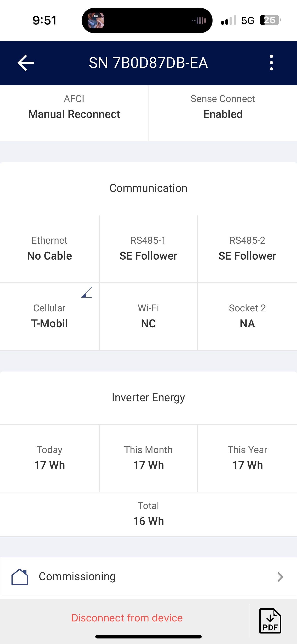Open the Wi-Fi NC status cell

click(148, 316)
